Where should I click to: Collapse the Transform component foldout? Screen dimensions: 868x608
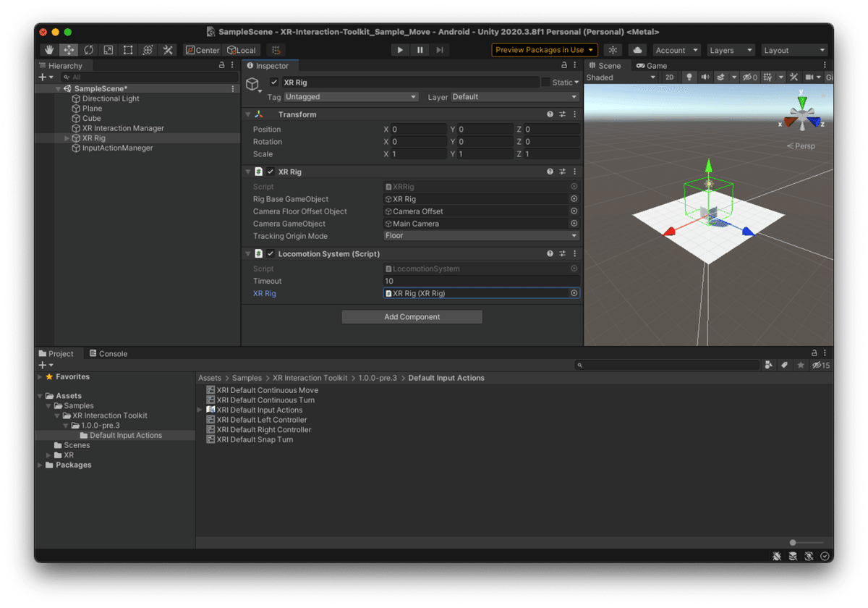coord(247,114)
